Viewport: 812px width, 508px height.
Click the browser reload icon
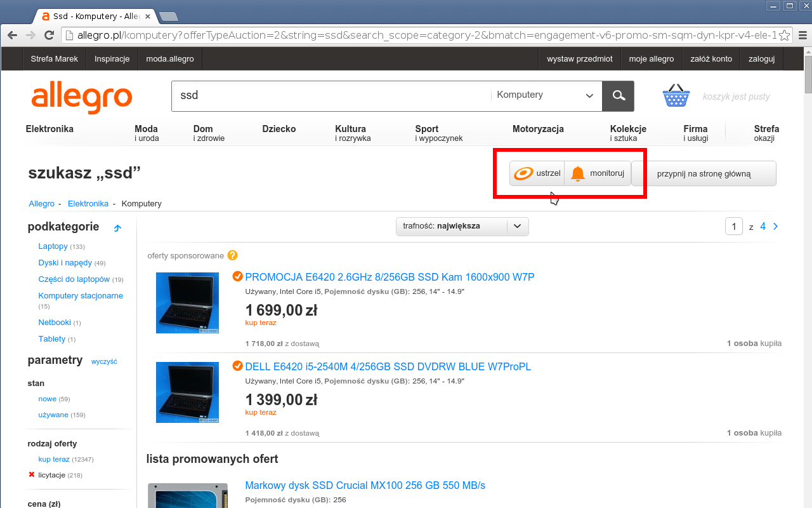pos(49,35)
